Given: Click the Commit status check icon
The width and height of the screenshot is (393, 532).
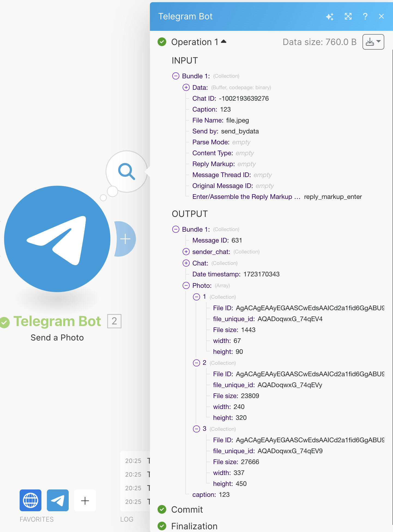Looking at the screenshot, I should (162, 509).
